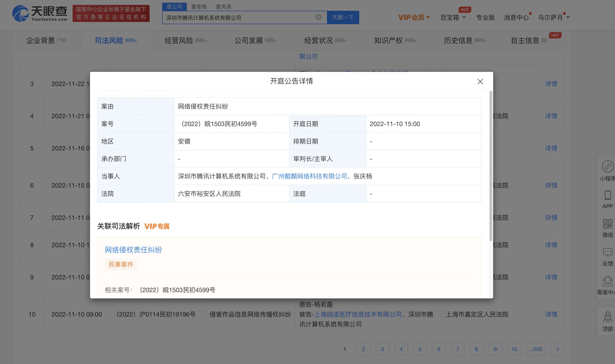Select the 查公司 search tab

(174, 7)
